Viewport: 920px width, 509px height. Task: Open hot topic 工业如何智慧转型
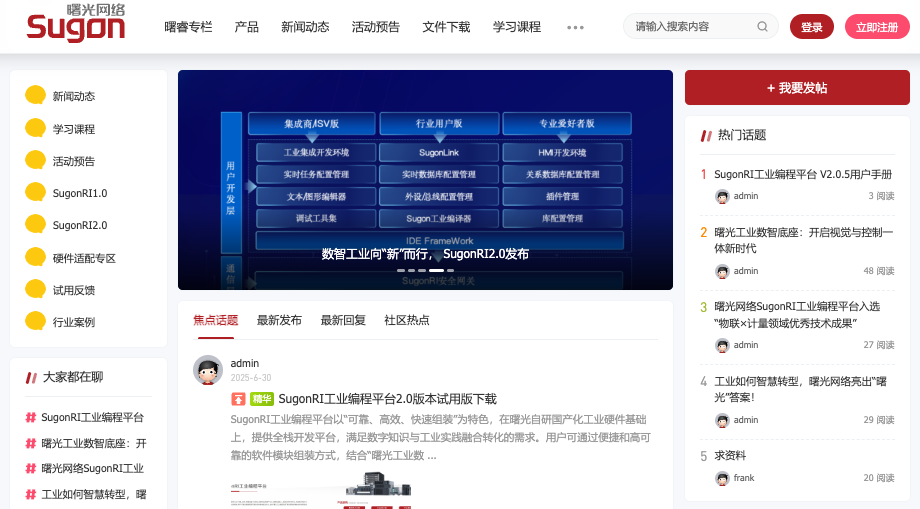pyautogui.click(x=800, y=389)
